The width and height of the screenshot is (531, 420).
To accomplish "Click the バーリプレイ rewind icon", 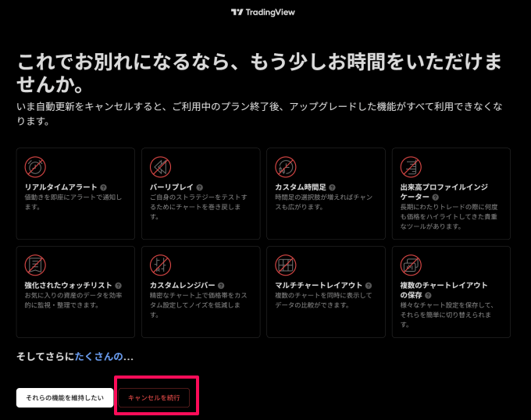I will (x=160, y=166).
